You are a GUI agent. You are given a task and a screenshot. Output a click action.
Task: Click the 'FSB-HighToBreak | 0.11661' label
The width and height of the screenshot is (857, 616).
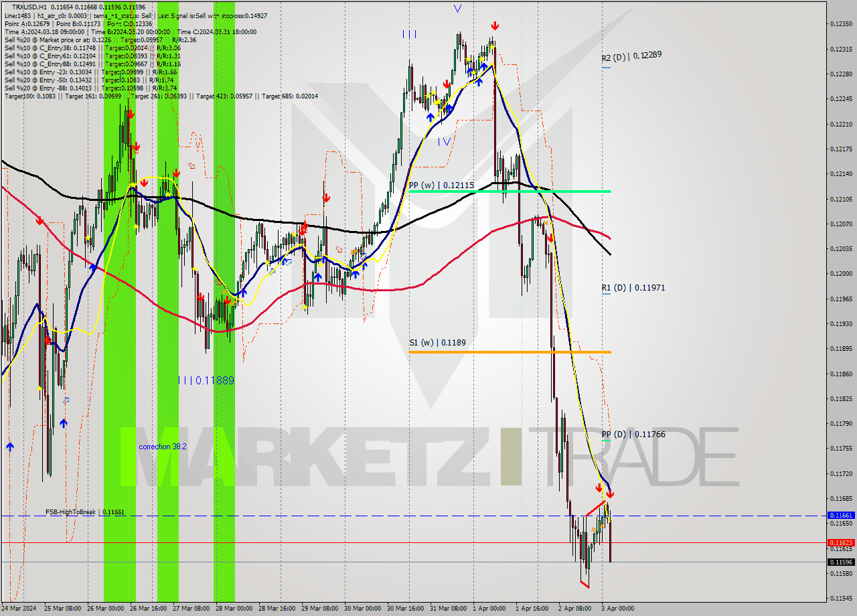(x=85, y=512)
